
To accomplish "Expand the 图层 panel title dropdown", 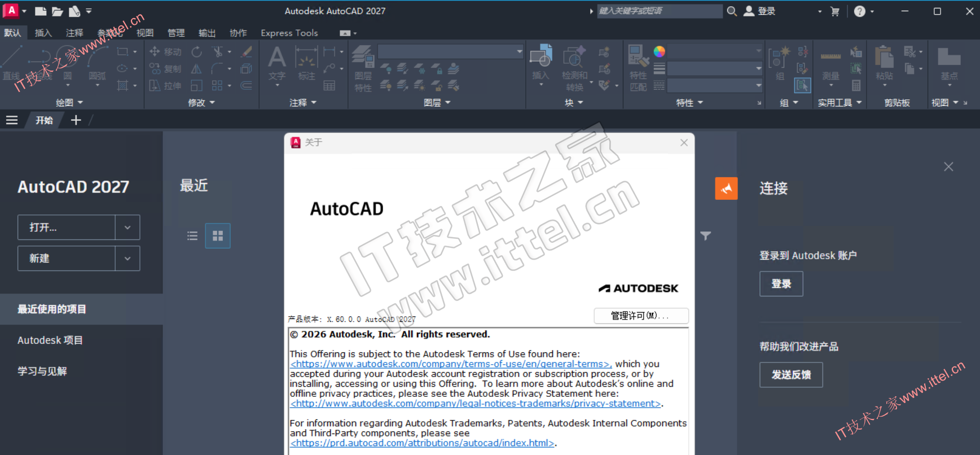I will (437, 103).
